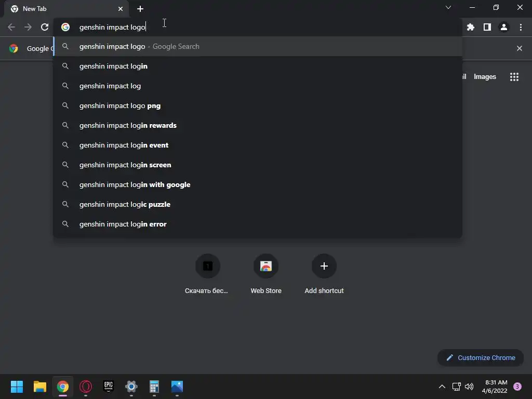
Task: Select 'genshin impact log' suggestion
Action: 258,86
